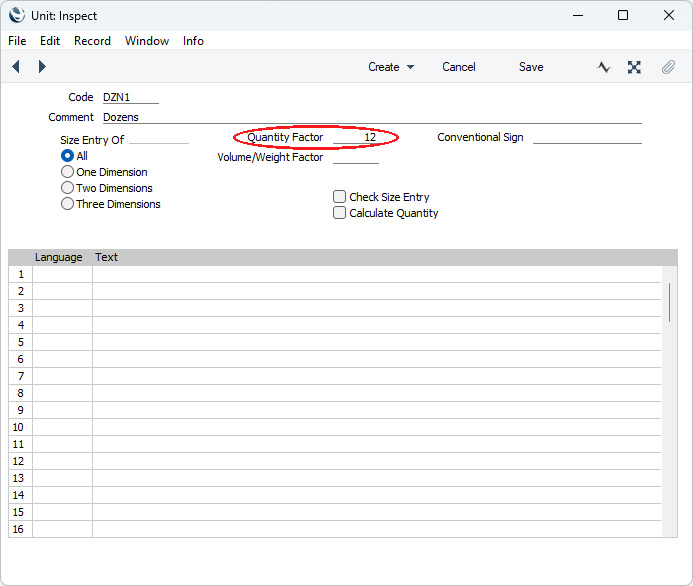
Task: Click the Code field containing DZN1
Action: (131, 98)
